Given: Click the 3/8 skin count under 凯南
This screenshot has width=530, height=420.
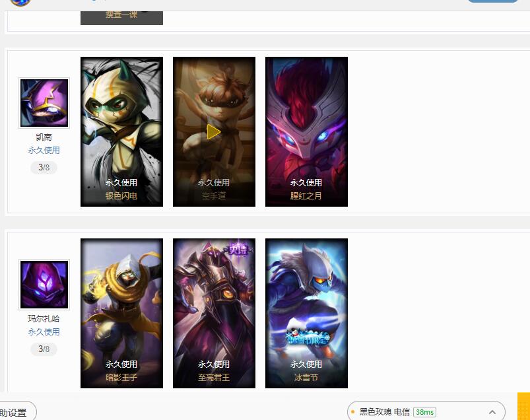Looking at the screenshot, I should pyautogui.click(x=44, y=167).
